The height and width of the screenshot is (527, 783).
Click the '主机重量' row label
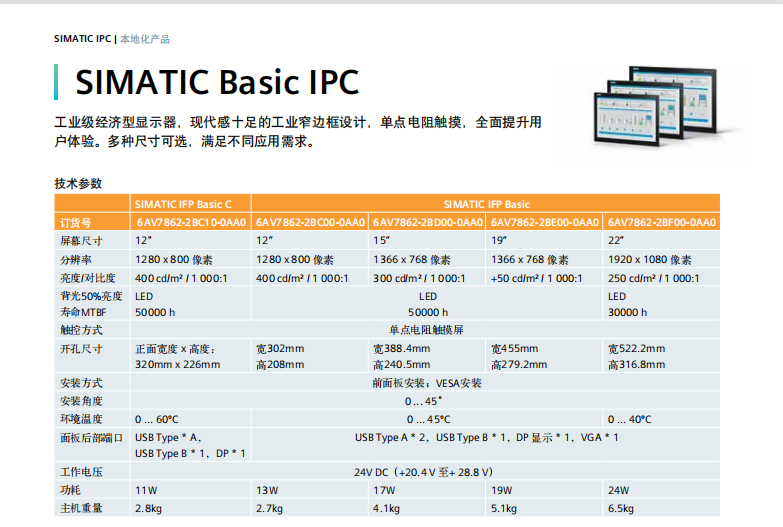(81, 508)
